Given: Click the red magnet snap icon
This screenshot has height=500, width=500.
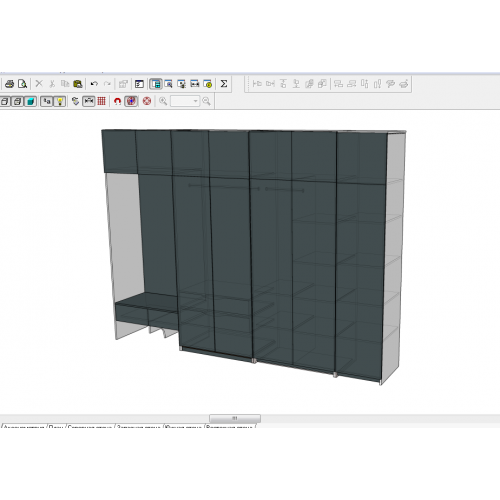Looking at the screenshot, I should point(117,101).
